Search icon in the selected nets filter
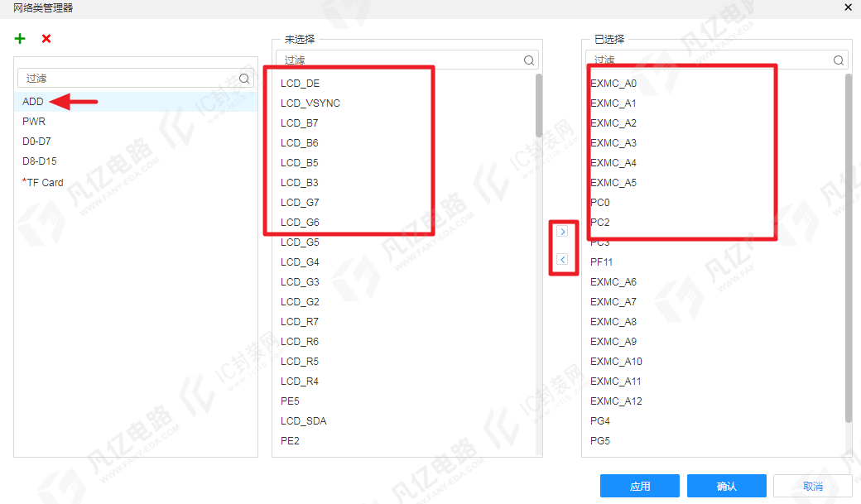 coord(839,60)
